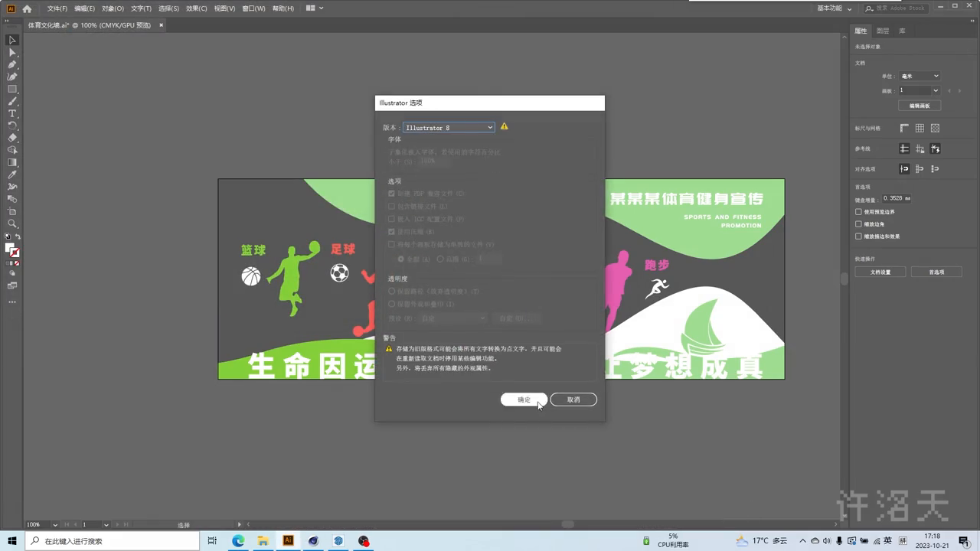Select the Eyedropper tool
The image size is (980, 551).
point(12,174)
